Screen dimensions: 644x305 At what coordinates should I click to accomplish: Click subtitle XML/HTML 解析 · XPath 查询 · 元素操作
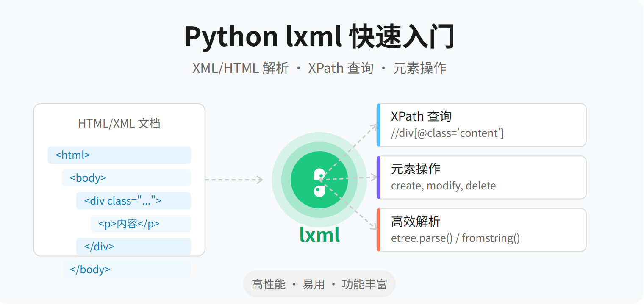point(319,68)
